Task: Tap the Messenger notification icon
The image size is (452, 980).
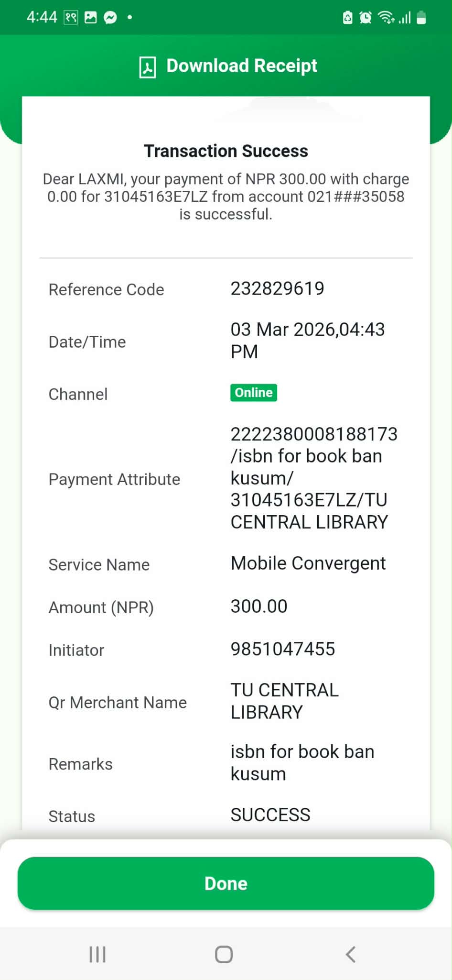Action: coord(110,18)
